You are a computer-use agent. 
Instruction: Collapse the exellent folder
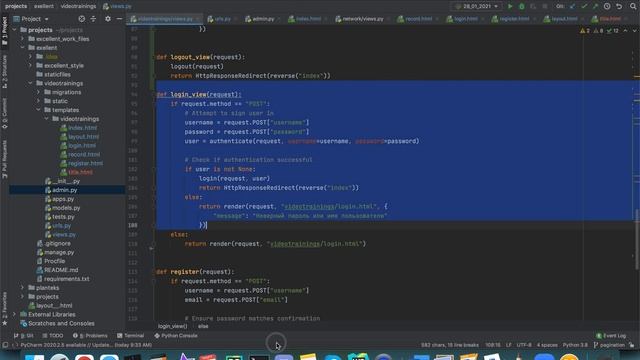point(22,48)
